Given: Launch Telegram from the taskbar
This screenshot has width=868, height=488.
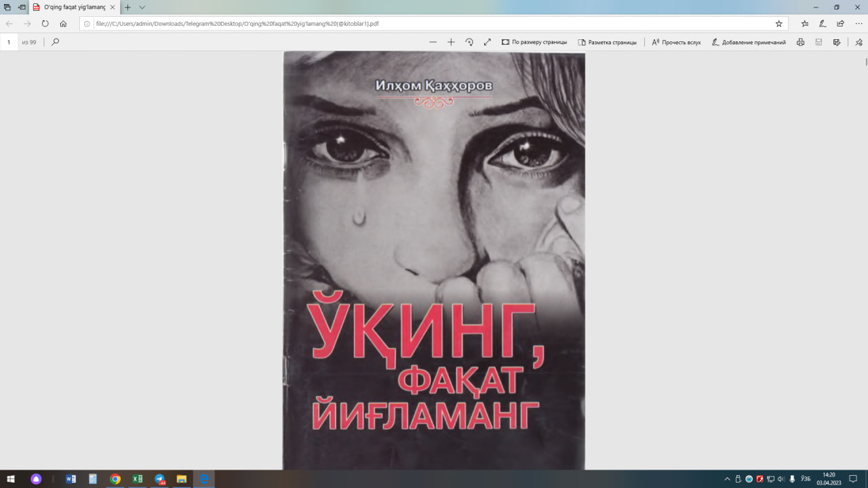Looking at the screenshot, I should point(160,479).
